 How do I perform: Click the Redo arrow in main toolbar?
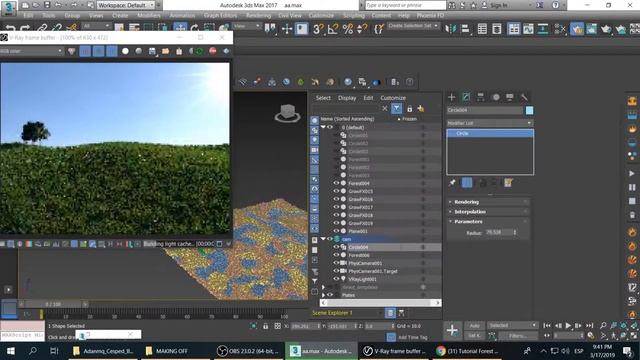click(25, 29)
